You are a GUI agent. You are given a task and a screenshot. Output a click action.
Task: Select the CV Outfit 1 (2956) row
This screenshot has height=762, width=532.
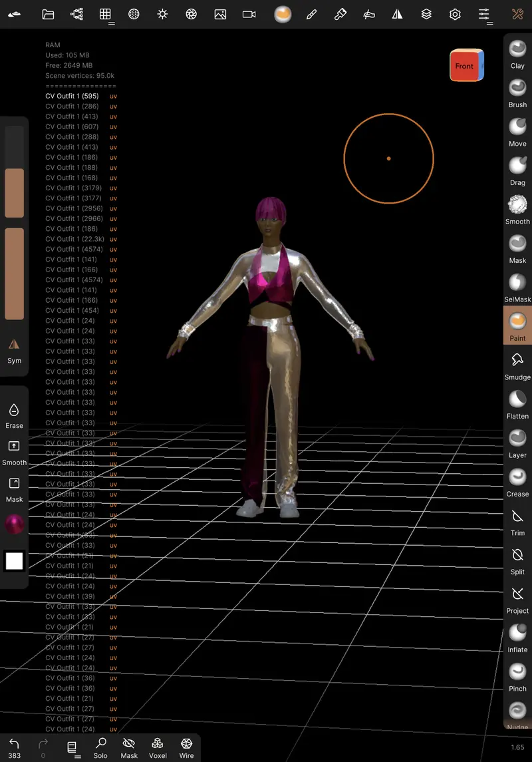point(81,208)
